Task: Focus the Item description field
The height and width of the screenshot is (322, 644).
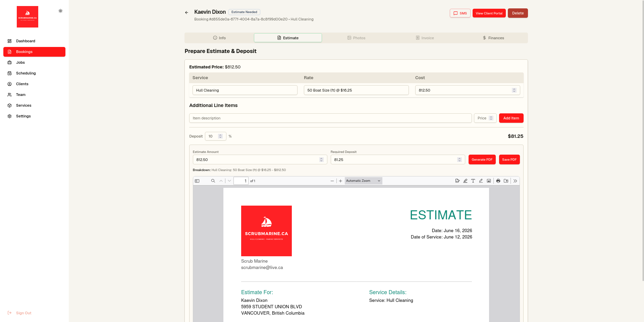Action: point(330,118)
